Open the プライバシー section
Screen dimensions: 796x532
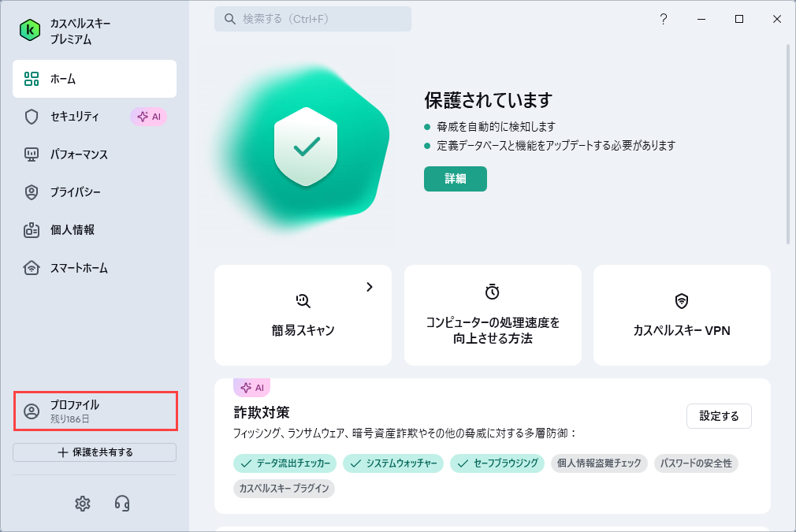[x=95, y=192]
